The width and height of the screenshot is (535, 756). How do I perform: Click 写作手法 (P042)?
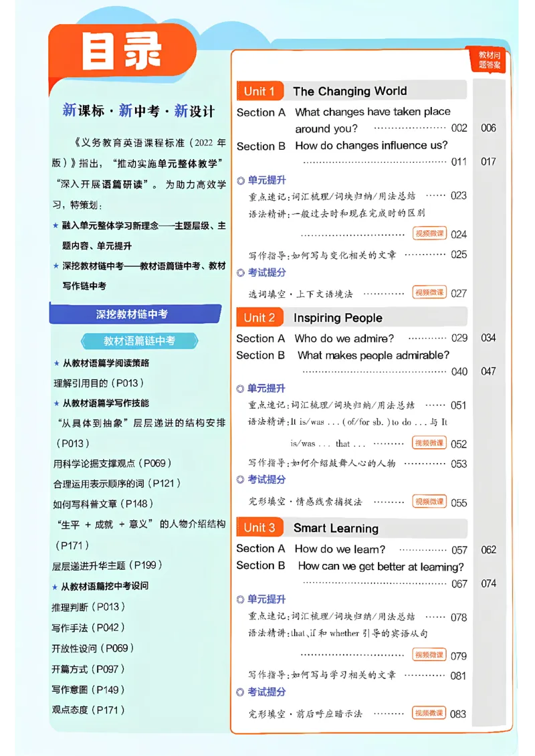pyautogui.click(x=88, y=628)
